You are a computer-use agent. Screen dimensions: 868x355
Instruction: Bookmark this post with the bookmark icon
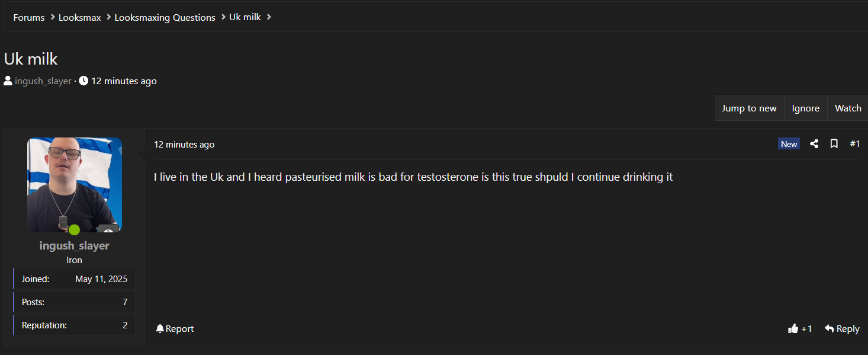click(x=834, y=144)
